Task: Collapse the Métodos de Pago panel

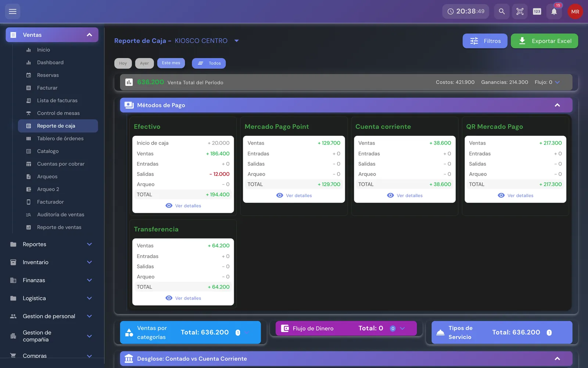Action: click(557, 105)
